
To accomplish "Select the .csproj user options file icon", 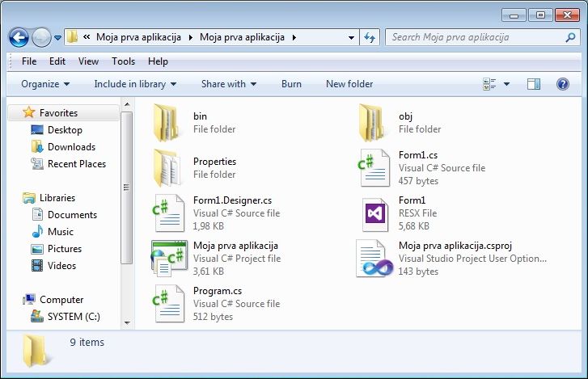I will pos(374,259).
